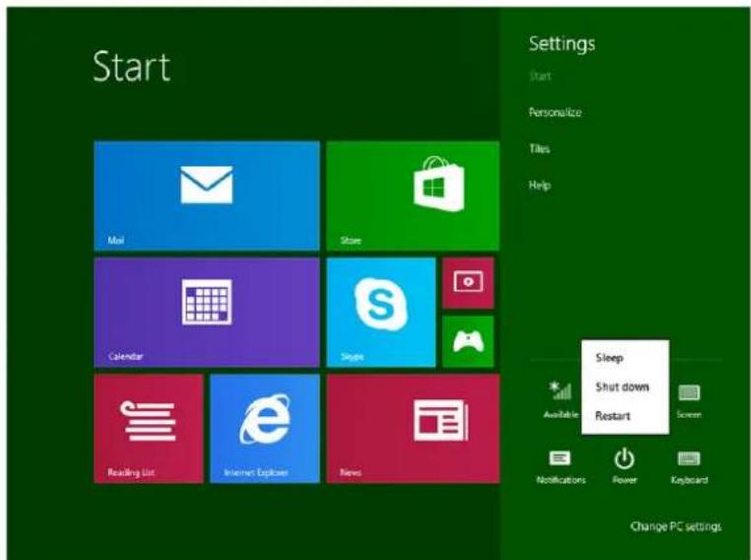751x560 pixels.
Task: Open Personalize in Settings panel
Action: (555, 112)
